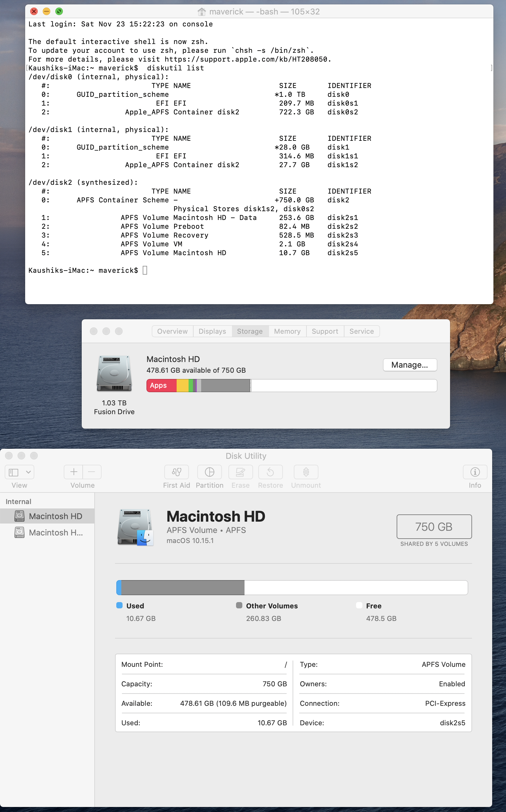Click the Fusion Drive disk icon

coord(114,373)
